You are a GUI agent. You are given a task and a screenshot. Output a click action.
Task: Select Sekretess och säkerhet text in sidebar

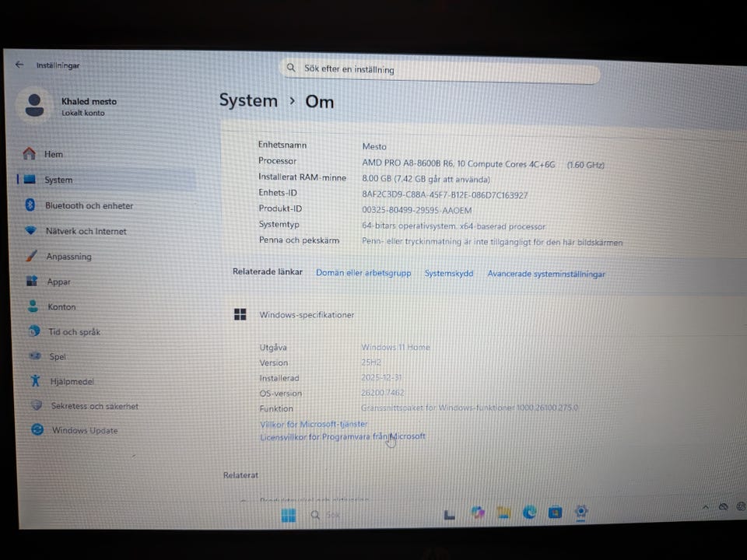click(x=94, y=406)
